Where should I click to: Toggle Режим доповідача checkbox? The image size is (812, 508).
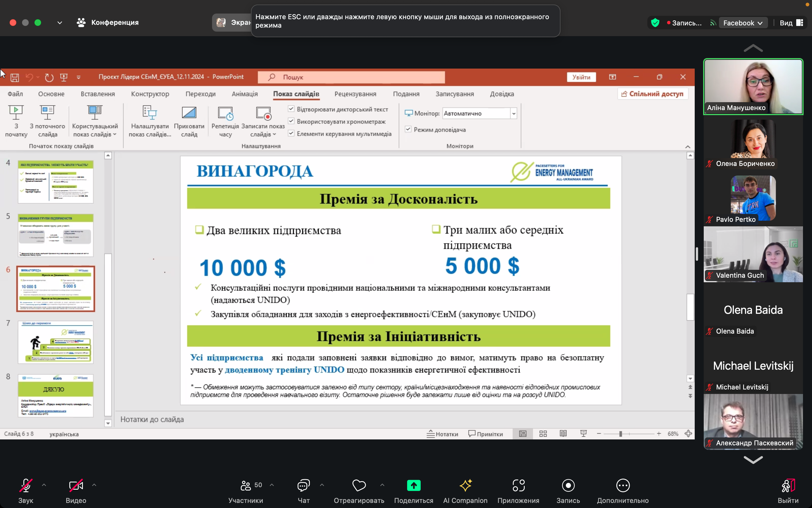tap(408, 129)
